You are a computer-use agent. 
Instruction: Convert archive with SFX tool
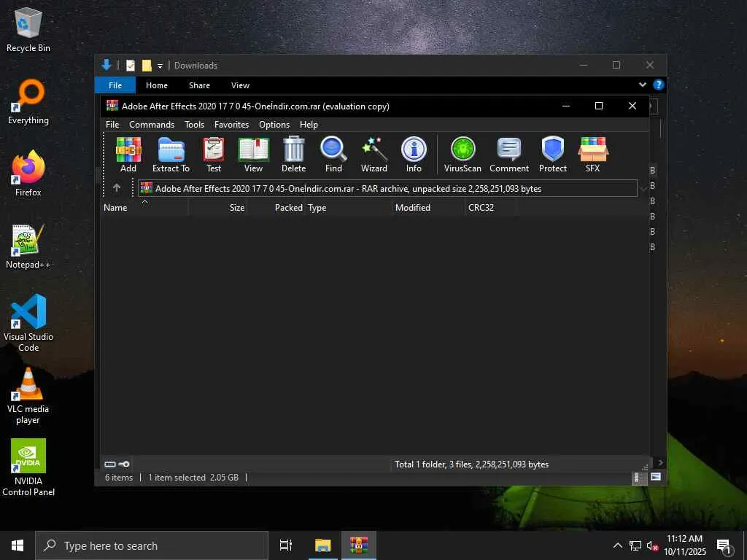[592, 155]
